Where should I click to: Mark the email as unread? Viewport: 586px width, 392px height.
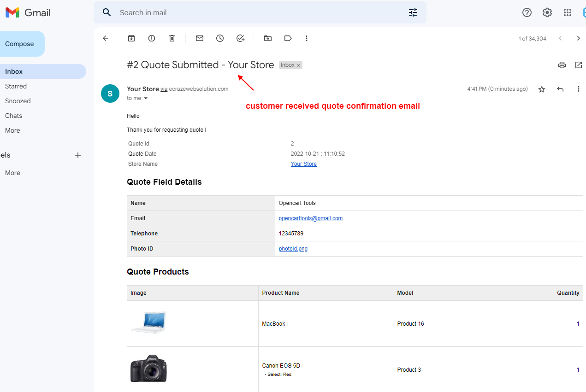click(200, 38)
